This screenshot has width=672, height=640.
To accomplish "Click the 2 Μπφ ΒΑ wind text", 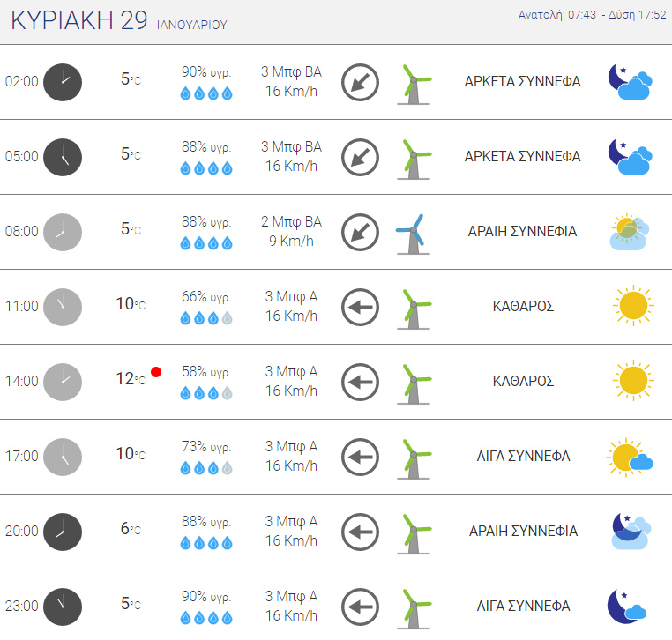I will 291,221.
